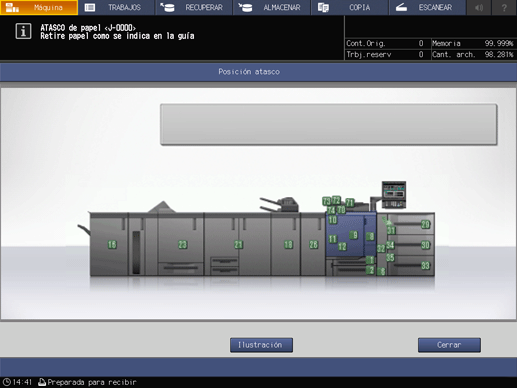Screen dimensions: 517x388
Task: Open the Máquina tab
Action: coord(39,7)
